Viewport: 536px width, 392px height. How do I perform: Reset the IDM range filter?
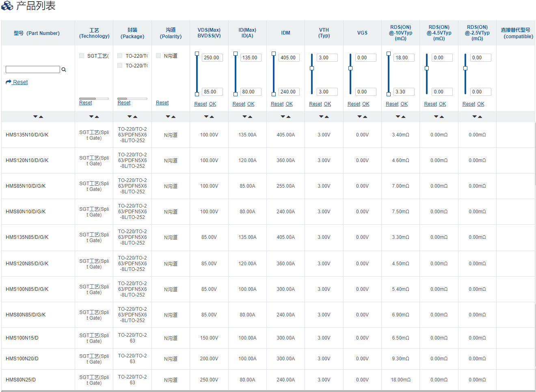click(277, 104)
